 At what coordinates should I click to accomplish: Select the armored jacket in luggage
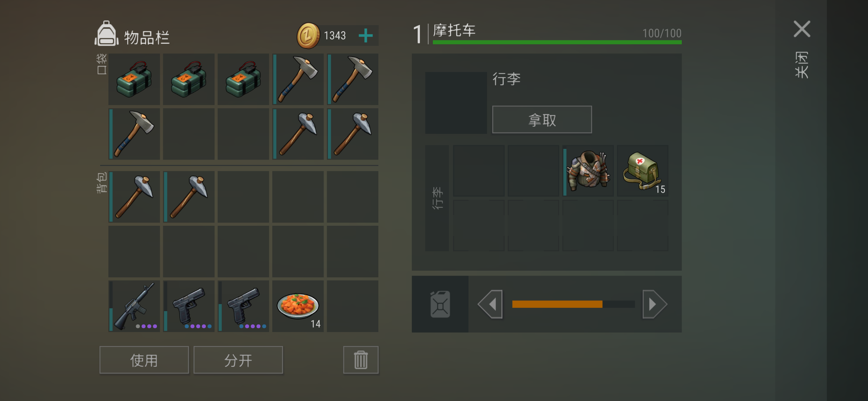(588, 171)
